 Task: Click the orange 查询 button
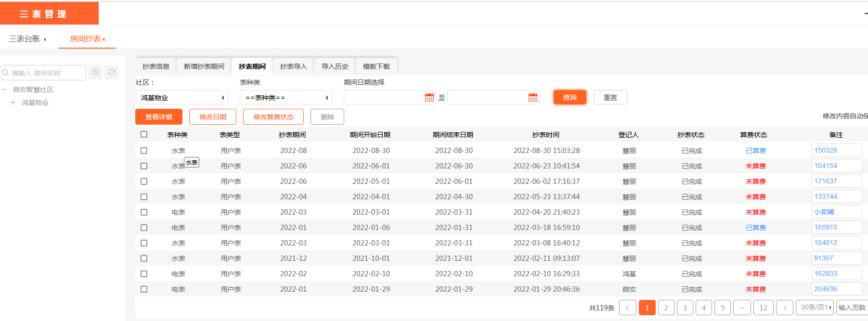tap(570, 97)
